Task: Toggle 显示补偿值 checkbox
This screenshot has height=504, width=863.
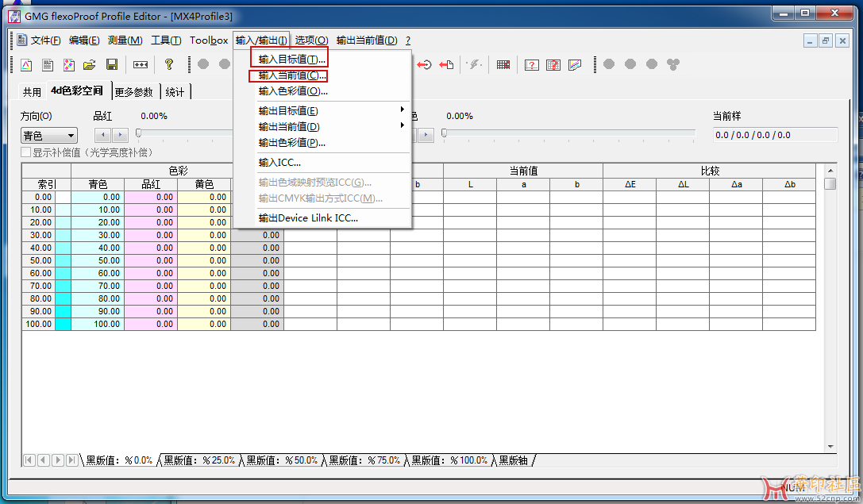Action: click(x=25, y=152)
